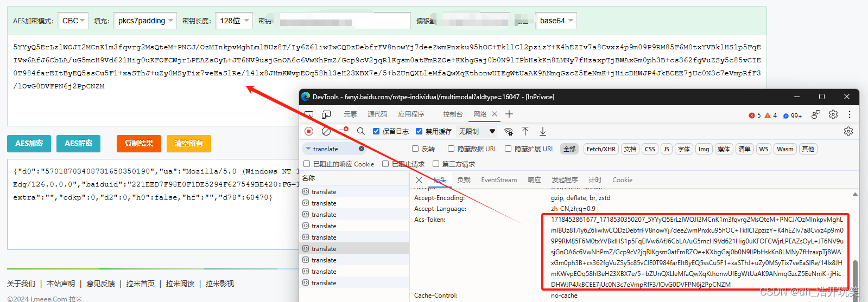
Task: Enable Hide extension URL (隐藏扩展 URL) checkbox
Action: click(x=508, y=149)
